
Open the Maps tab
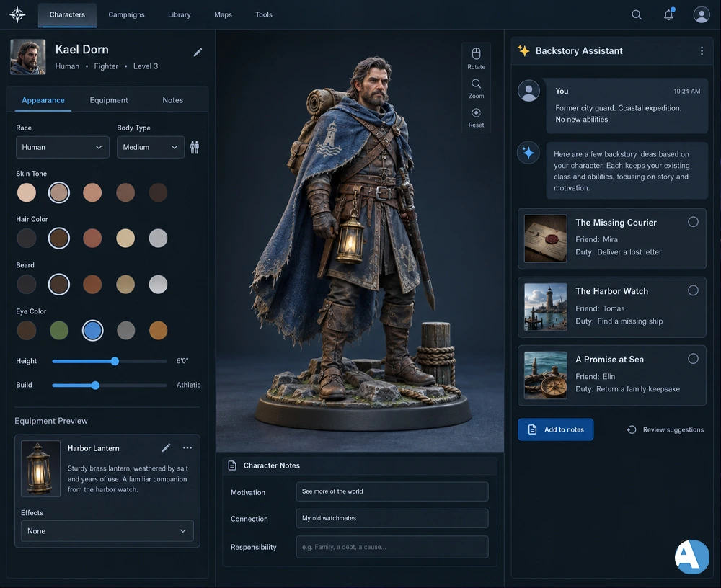click(x=223, y=14)
